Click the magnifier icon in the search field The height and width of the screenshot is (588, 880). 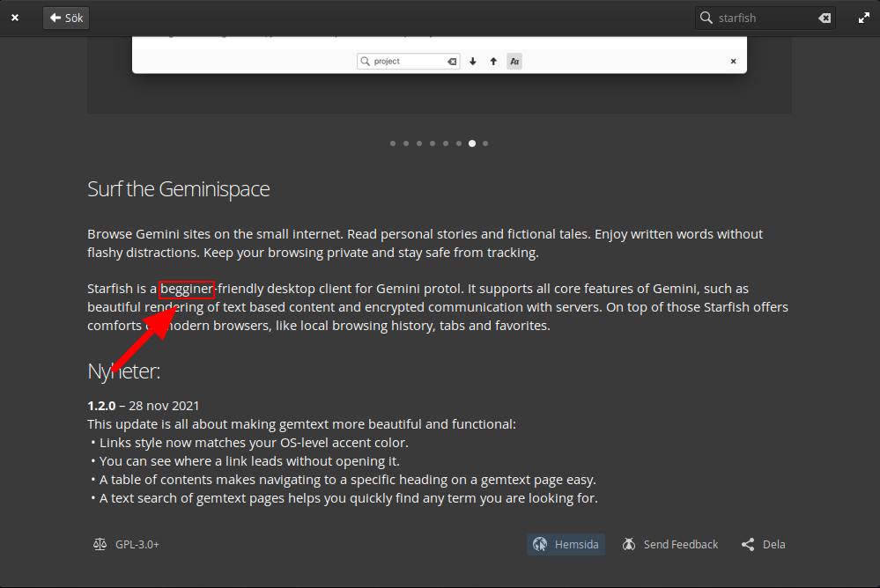pyautogui.click(x=705, y=17)
